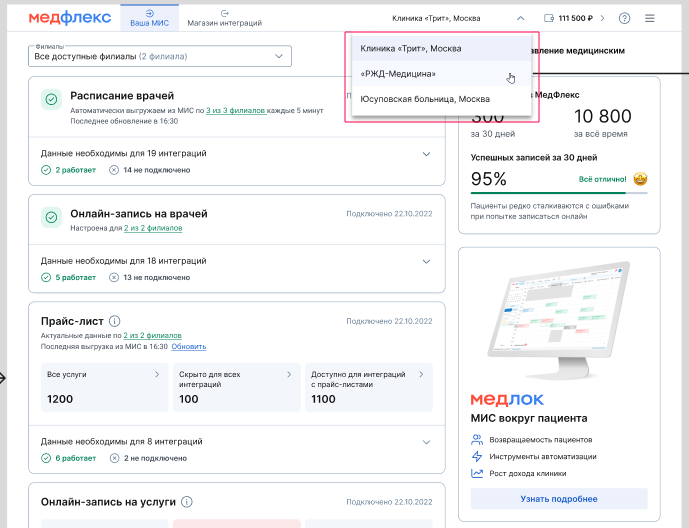The height and width of the screenshot is (528, 689).
Task: Collapse the clinic selector chevron
Action: tap(520, 18)
